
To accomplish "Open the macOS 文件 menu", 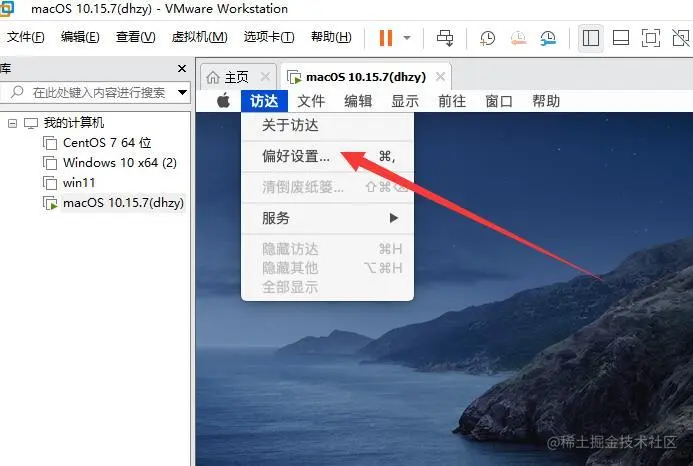I will (311, 101).
